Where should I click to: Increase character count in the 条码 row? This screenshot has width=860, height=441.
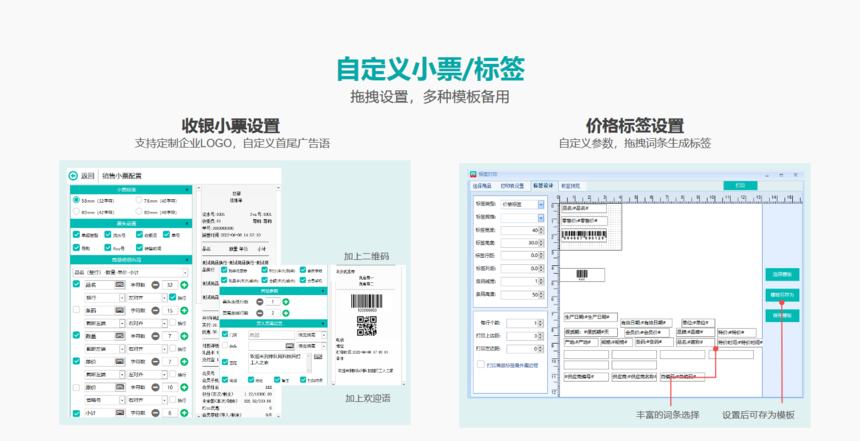pos(184,310)
